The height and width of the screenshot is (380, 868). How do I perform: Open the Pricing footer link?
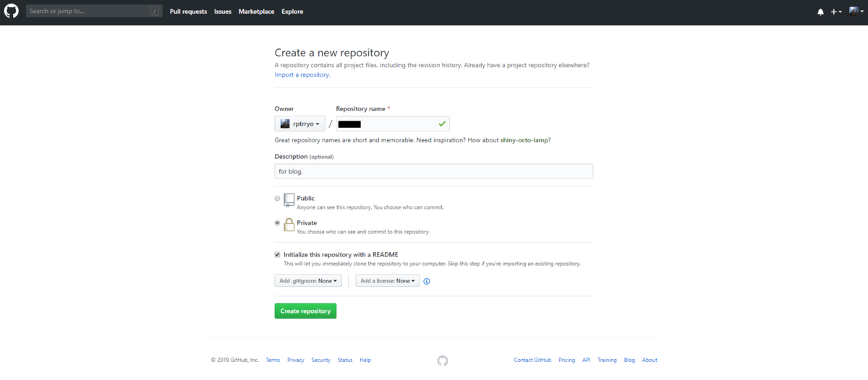pyautogui.click(x=567, y=360)
